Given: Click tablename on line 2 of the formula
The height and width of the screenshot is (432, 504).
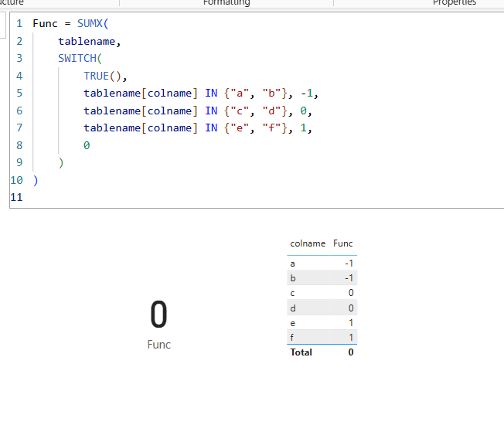Looking at the screenshot, I should 87,42.
